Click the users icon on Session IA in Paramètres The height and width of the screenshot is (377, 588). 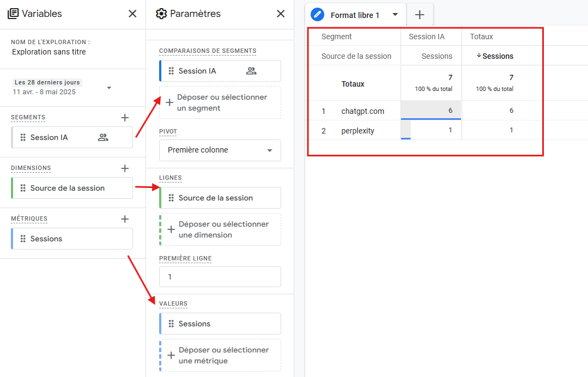tap(251, 71)
